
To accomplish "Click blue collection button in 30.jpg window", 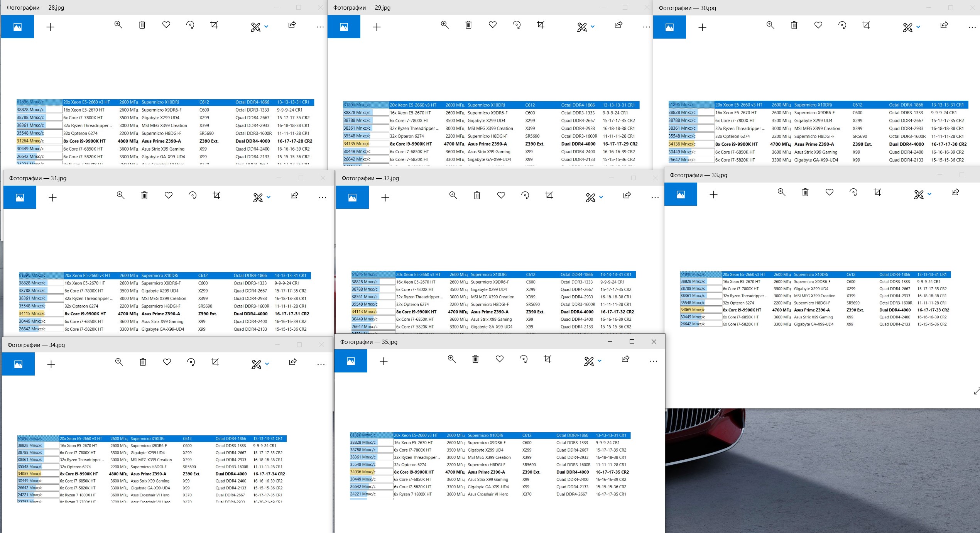I will (x=669, y=27).
